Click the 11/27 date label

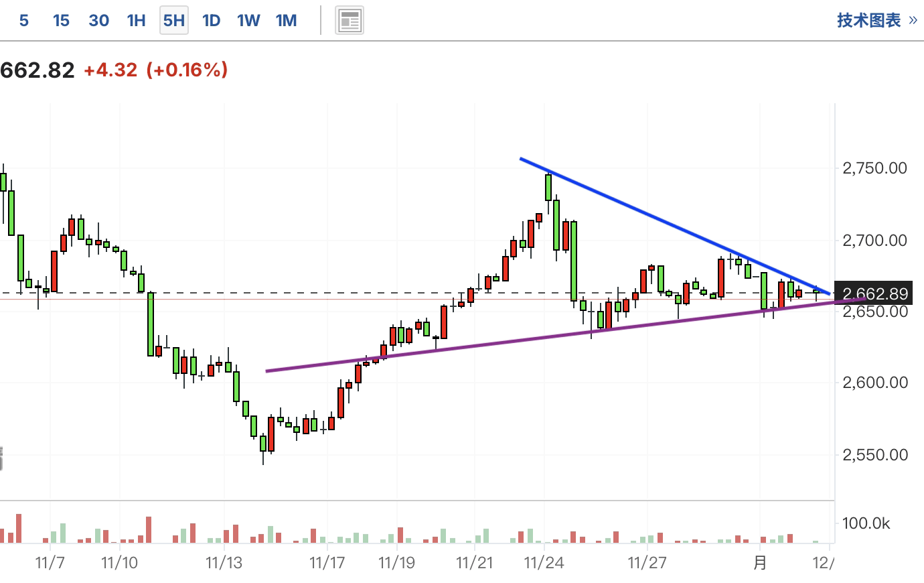click(x=647, y=562)
